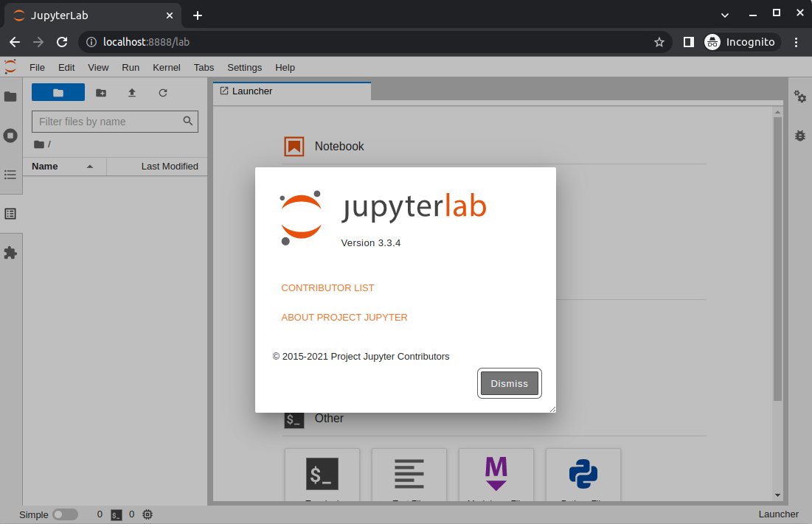Go to the root folder breadcrumb

tap(39, 144)
